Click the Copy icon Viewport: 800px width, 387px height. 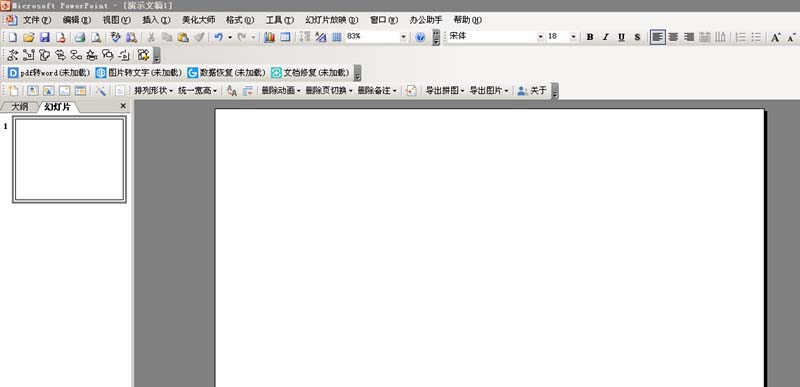point(167,37)
